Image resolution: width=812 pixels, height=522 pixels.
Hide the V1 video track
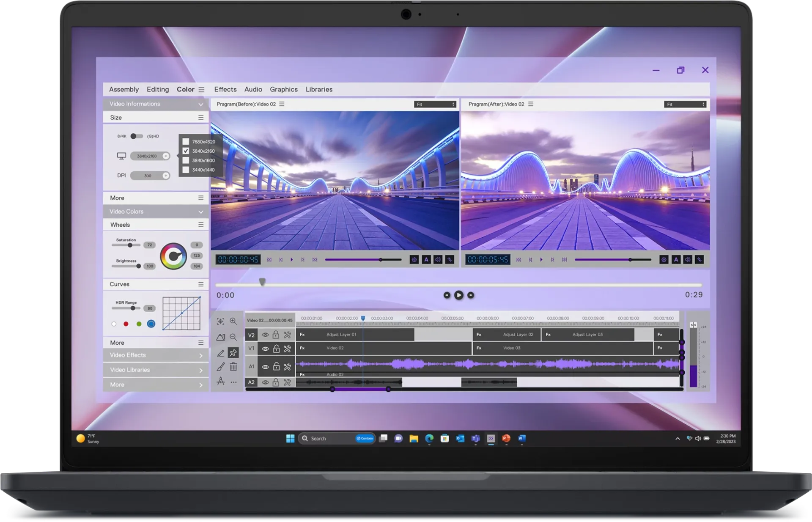(x=265, y=349)
